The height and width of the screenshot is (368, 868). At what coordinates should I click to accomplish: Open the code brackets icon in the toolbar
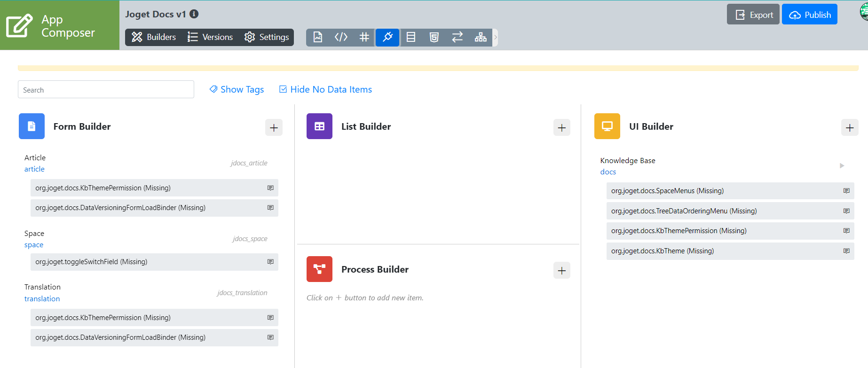pos(341,37)
